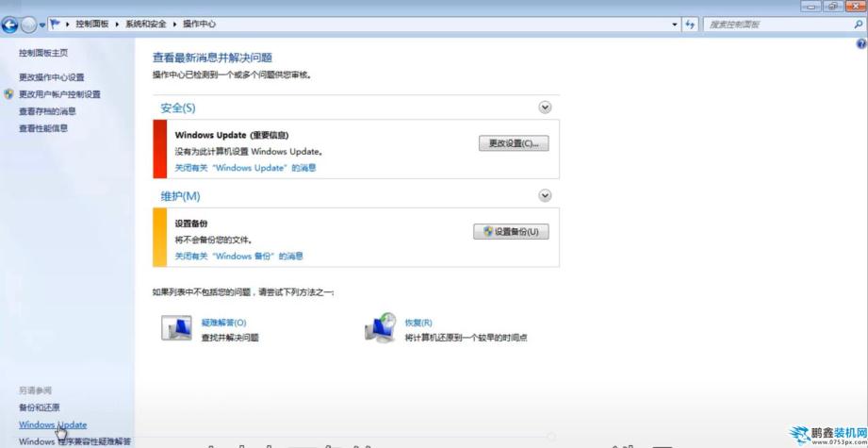
Task: Click the 设置备份(U) button
Action: point(511,231)
